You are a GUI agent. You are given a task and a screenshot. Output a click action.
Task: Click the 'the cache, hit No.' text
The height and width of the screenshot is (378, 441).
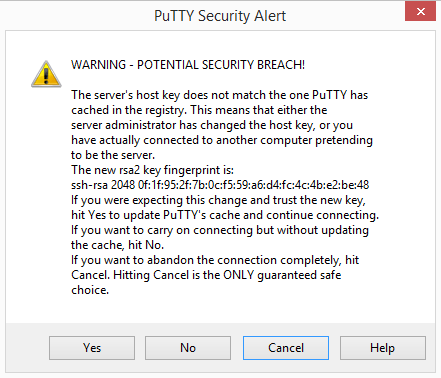pyautogui.click(x=117, y=245)
